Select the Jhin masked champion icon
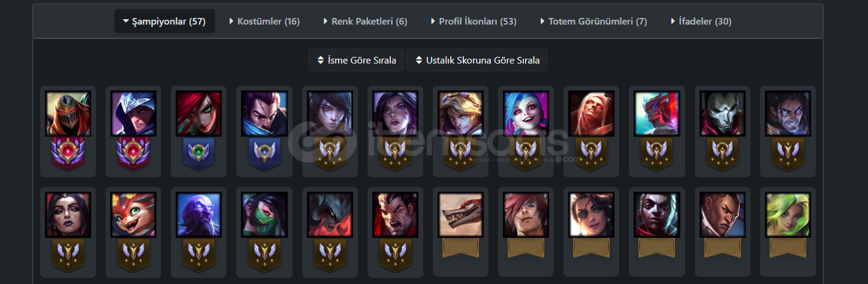868x284 pixels. [x=722, y=113]
